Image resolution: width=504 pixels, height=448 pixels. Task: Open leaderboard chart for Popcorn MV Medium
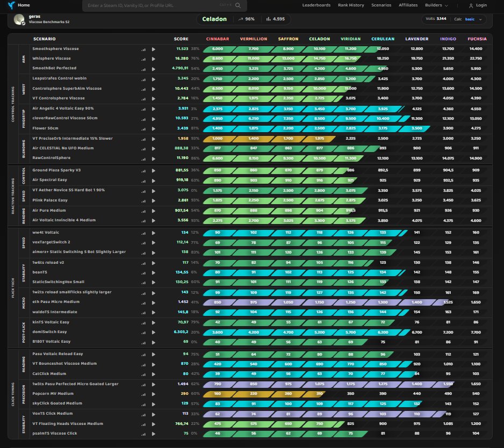pos(143,394)
